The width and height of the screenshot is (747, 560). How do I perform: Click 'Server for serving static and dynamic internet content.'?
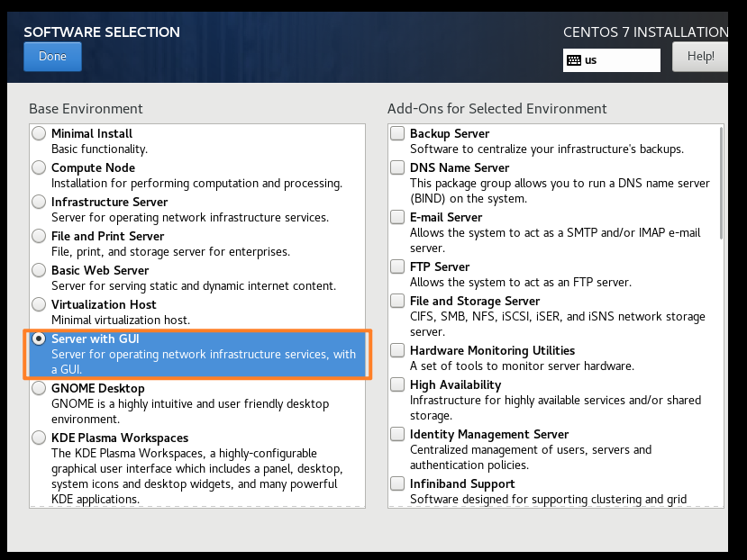(x=194, y=285)
